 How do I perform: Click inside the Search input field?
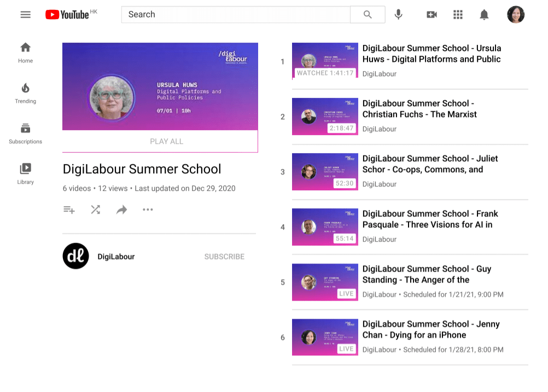(x=235, y=15)
